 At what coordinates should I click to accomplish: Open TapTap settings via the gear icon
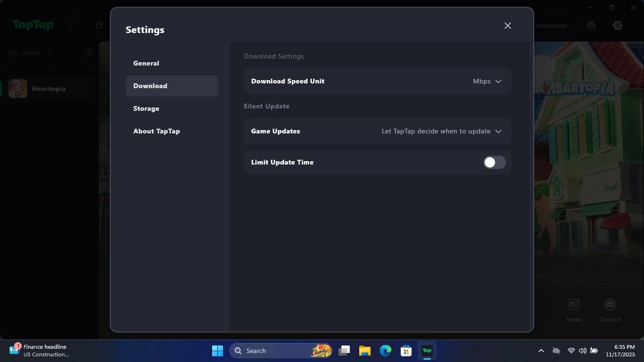pyautogui.click(x=618, y=25)
